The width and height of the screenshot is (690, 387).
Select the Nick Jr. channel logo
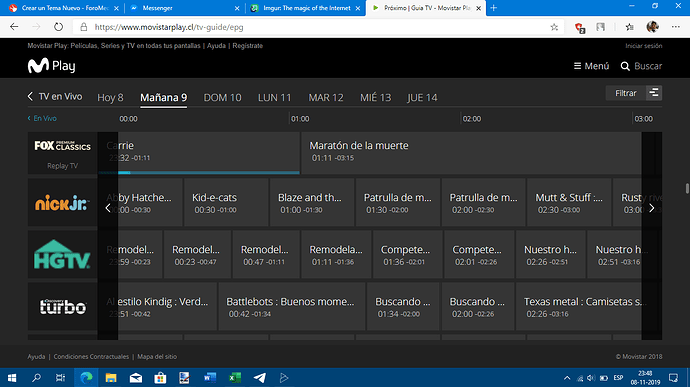point(62,203)
